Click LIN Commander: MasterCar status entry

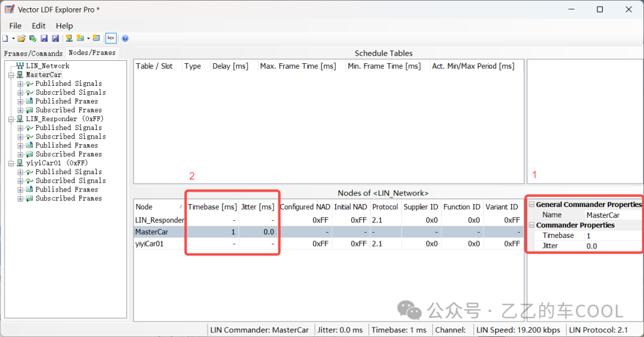click(x=259, y=330)
